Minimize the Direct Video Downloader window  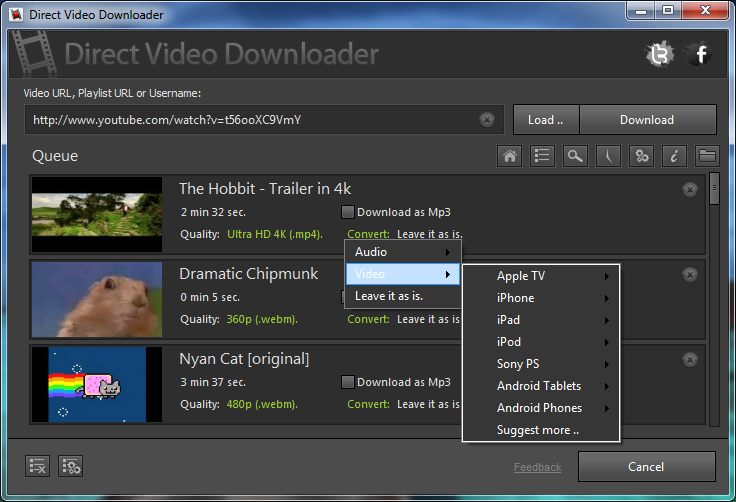coord(641,10)
